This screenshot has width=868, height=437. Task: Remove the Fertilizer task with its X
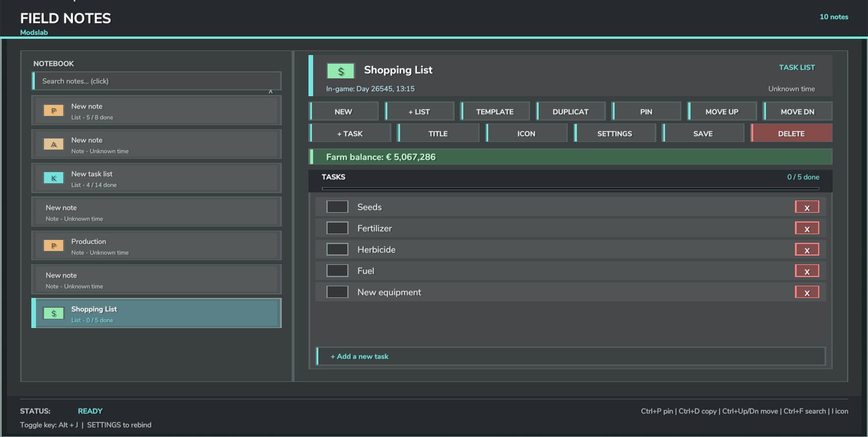click(x=807, y=228)
